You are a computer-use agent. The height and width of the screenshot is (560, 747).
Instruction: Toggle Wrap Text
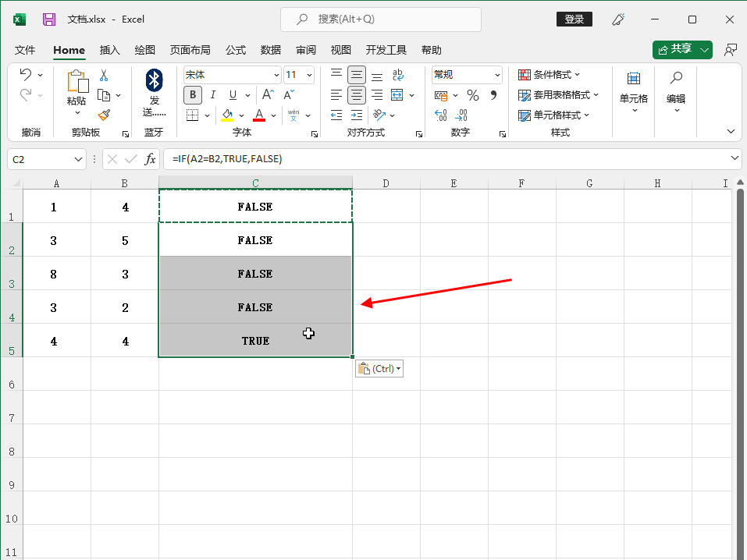click(x=398, y=75)
